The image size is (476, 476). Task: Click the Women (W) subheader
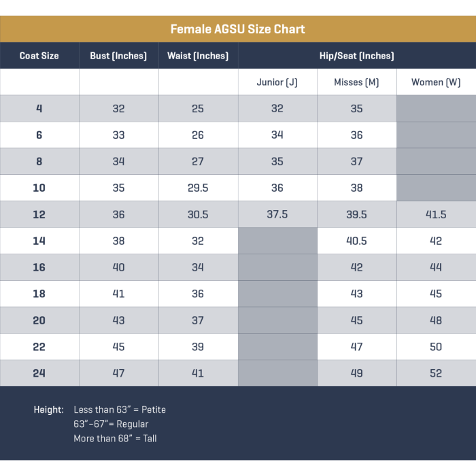coord(436,82)
